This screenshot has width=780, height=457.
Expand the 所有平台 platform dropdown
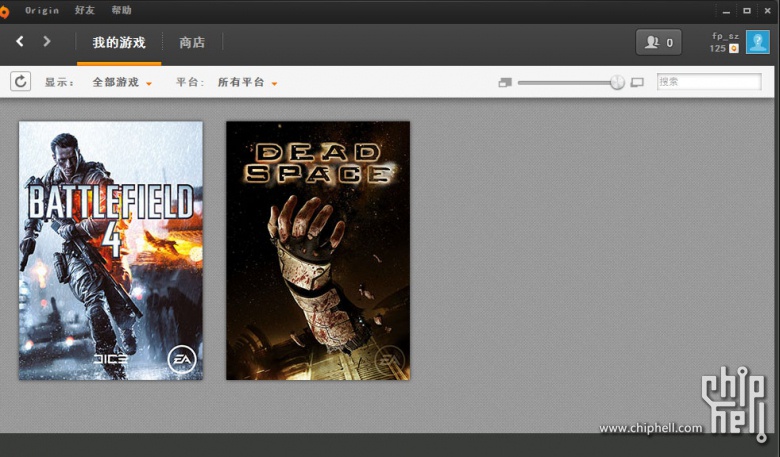coord(247,82)
